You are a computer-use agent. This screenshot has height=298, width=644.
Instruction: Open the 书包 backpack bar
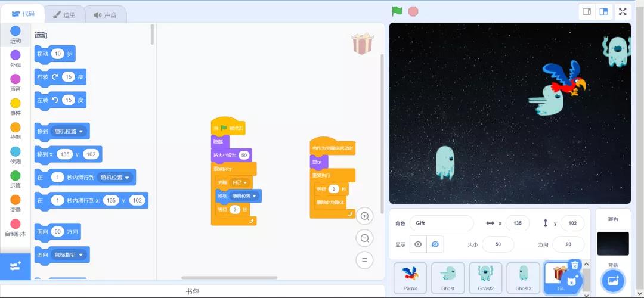tap(192, 291)
